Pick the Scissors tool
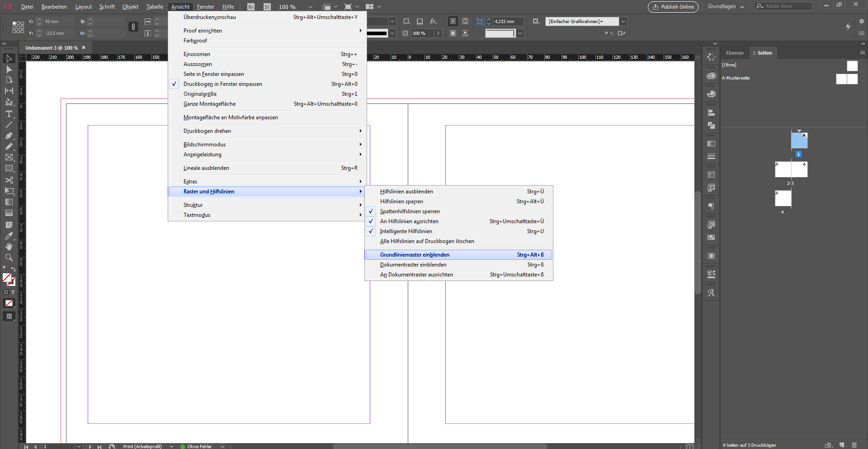Screen dimensions: 868x449 coord(9,180)
